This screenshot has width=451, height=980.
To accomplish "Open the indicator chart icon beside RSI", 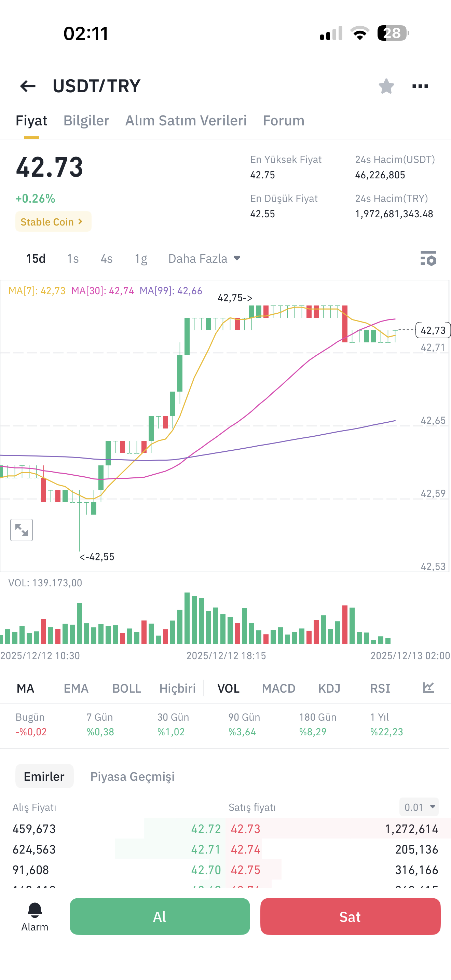I will point(428,688).
